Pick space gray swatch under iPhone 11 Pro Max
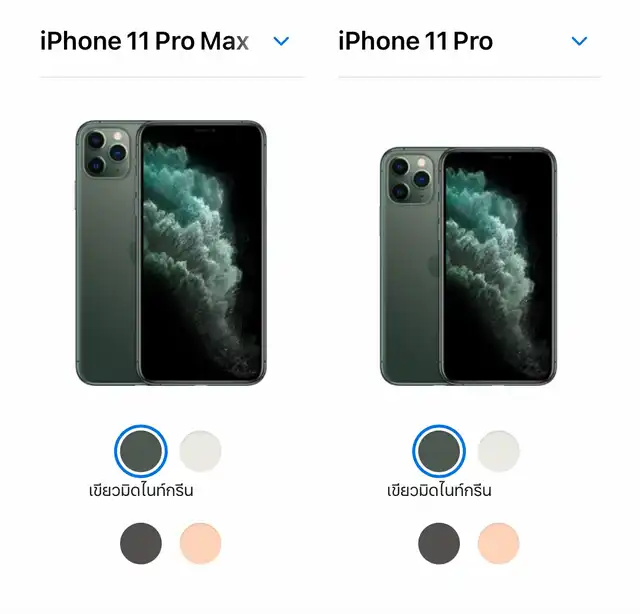This screenshot has height=614, width=640. [141, 543]
